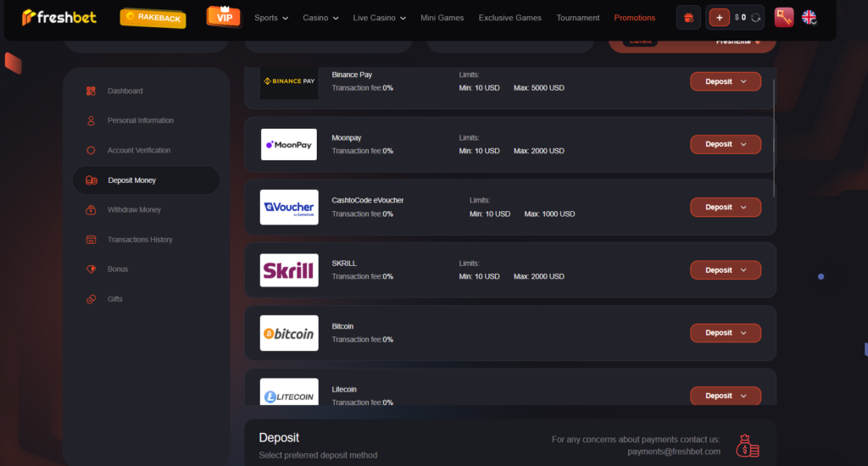Click the Max: 5000 USD limit text

coord(538,88)
